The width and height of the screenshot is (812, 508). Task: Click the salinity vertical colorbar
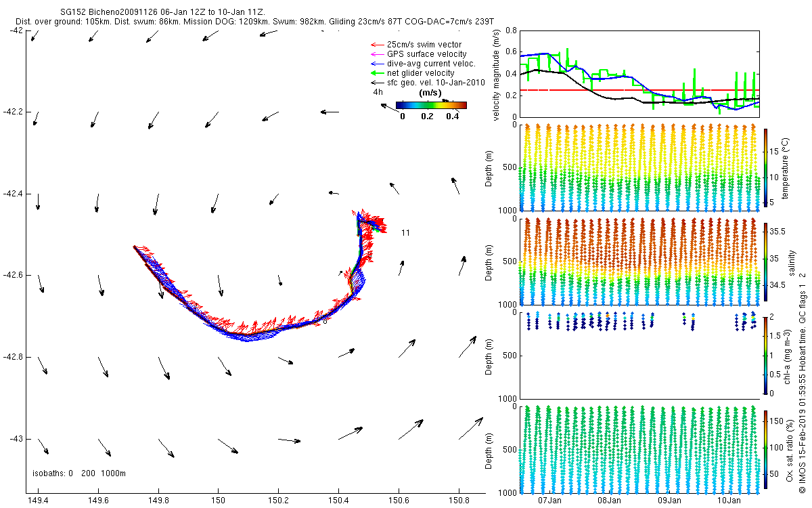click(x=766, y=261)
